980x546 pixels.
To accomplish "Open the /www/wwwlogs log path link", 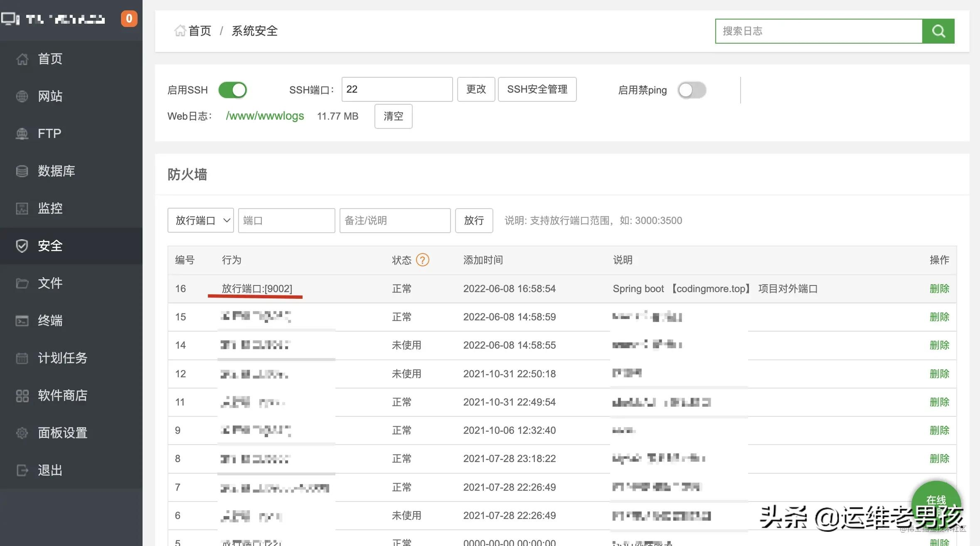I will click(x=265, y=116).
